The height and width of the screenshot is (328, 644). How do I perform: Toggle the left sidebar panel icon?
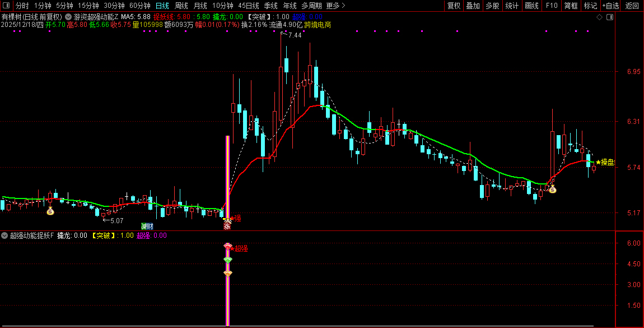(x=6, y=6)
